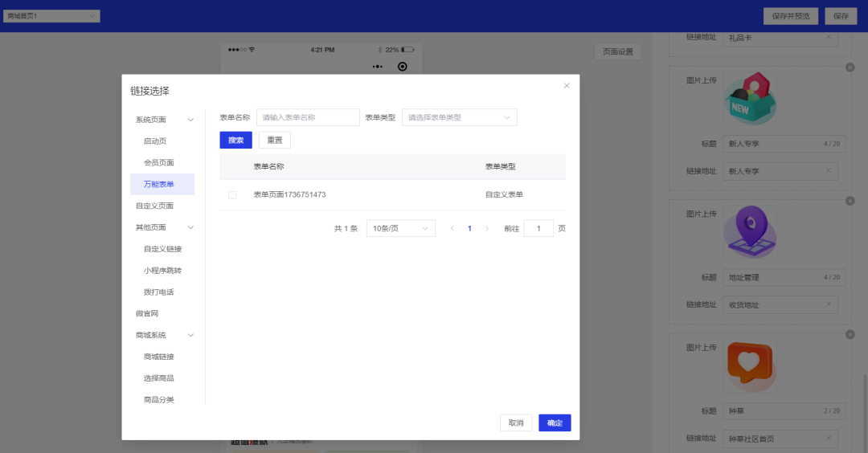
Task: Remove the 地址管理 navigation item card
Action: (x=850, y=202)
